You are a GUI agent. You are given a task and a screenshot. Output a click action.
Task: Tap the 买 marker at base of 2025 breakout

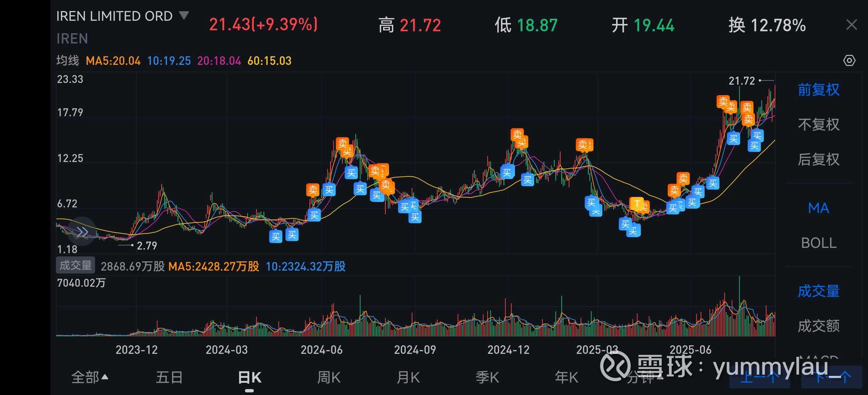click(713, 183)
